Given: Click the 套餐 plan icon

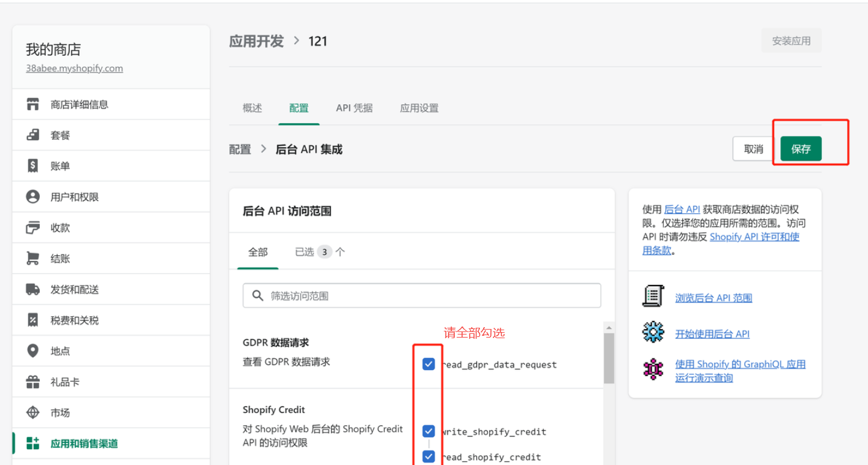Looking at the screenshot, I should (33, 135).
